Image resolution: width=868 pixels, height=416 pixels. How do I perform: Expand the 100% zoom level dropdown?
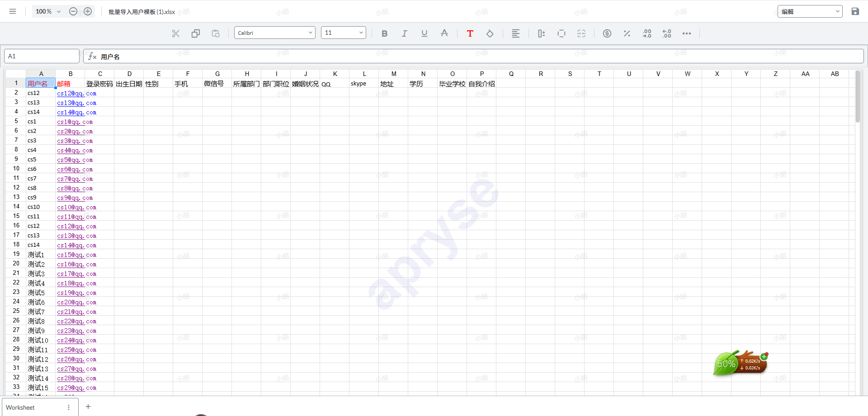48,11
